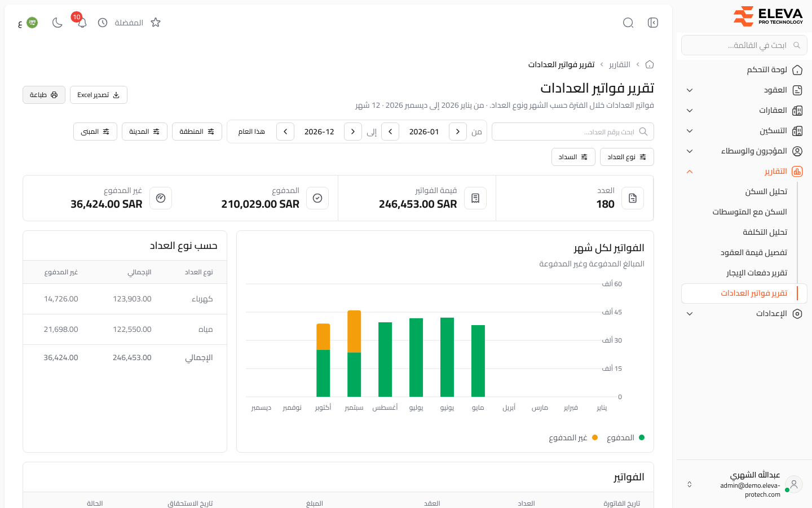Open recent history clock icon

[x=103, y=23]
